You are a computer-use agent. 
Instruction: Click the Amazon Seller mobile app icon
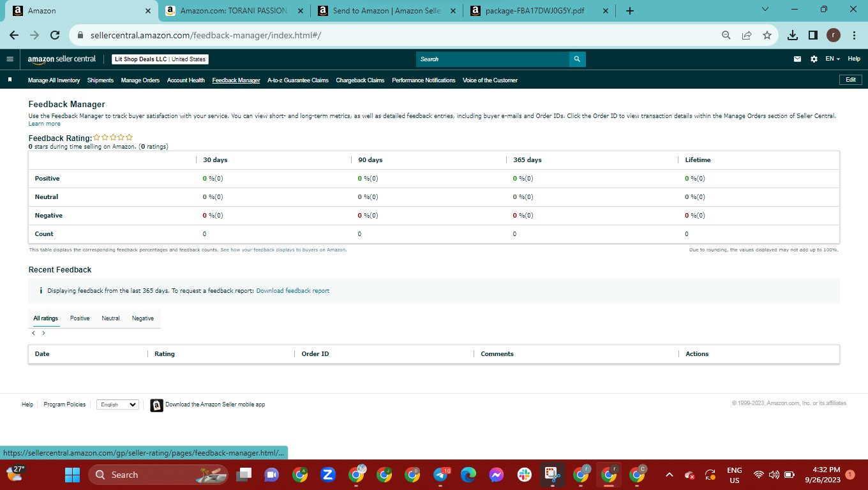156,405
